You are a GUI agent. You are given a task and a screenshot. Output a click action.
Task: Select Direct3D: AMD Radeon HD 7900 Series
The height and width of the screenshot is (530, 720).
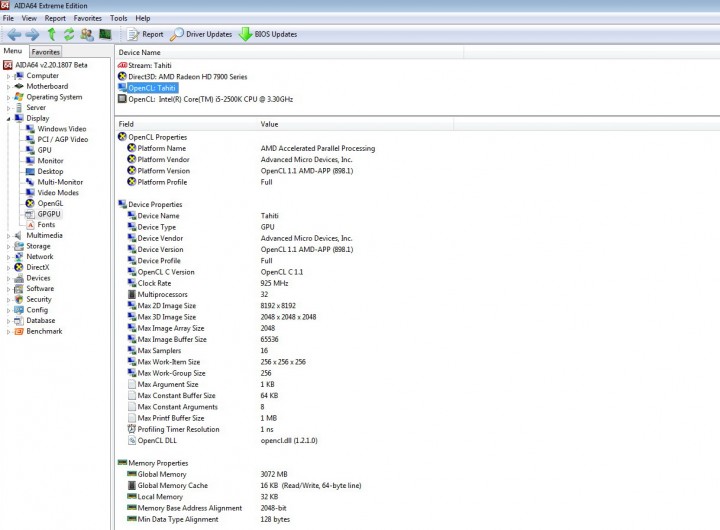point(183,77)
